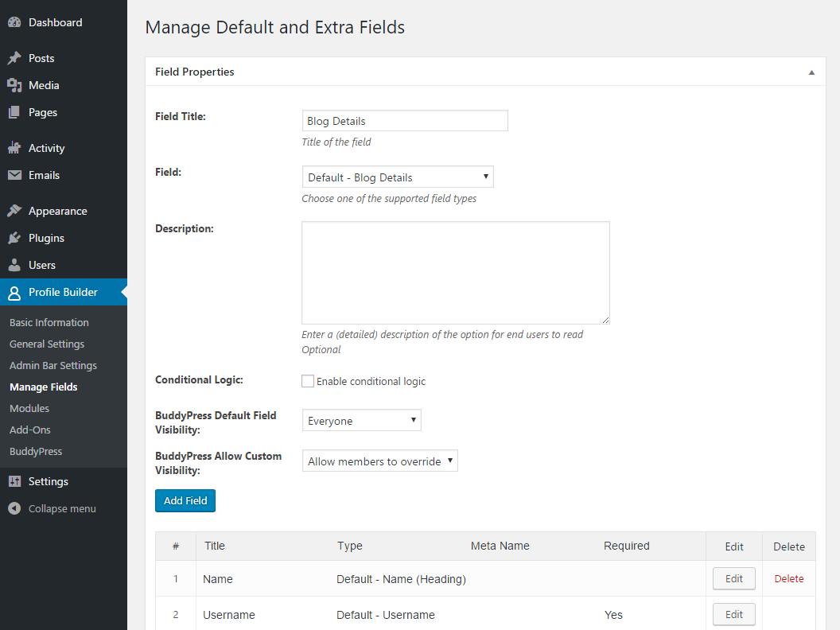Click 'Default - Name (Heading)' cell
The width and height of the screenshot is (840, 630).
401,579
